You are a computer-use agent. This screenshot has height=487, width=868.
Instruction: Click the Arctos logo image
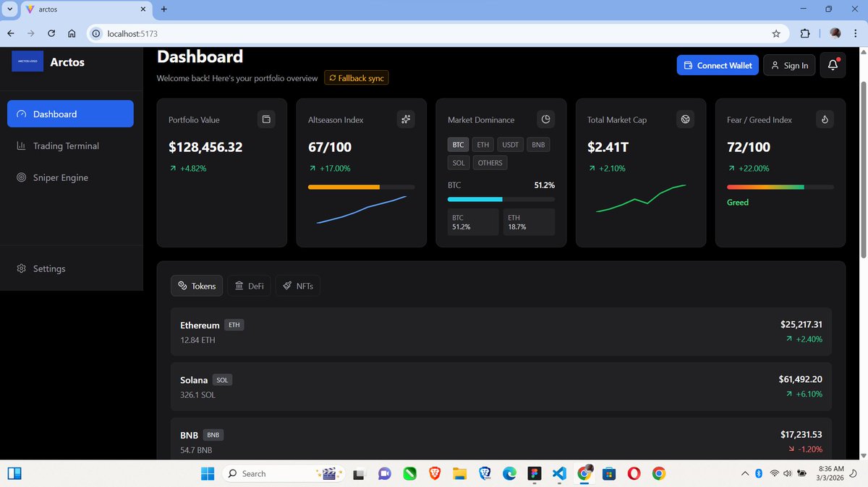[x=27, y=62]
